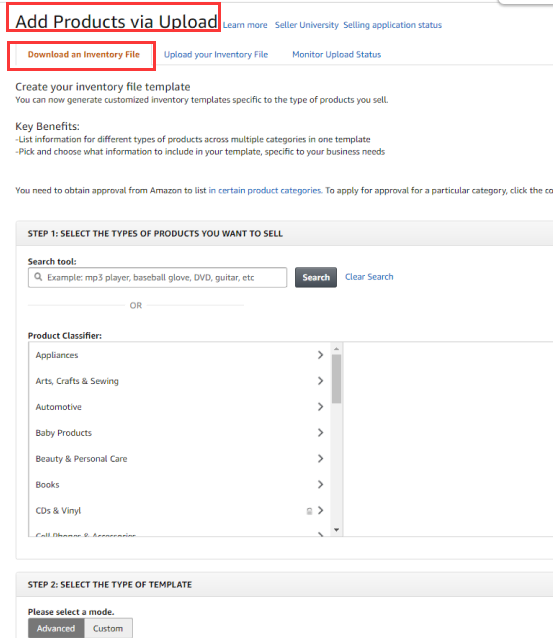Expand the CDs & Vinyl chevron

pos(320,510)
